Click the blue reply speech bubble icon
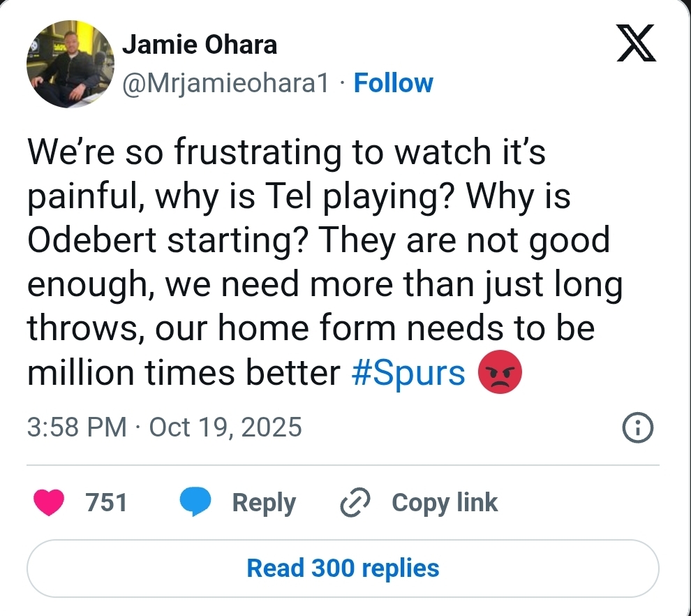The image size is (691, 616). [195, 503]
